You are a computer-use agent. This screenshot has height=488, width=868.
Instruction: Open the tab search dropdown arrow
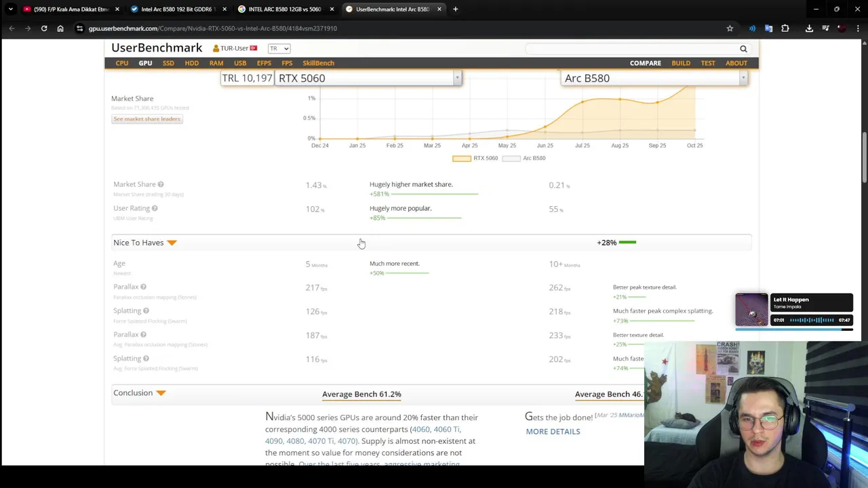[x=12, y=9]
